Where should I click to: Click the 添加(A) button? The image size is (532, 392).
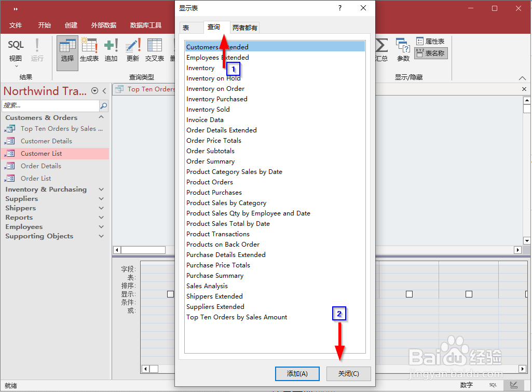297,374
